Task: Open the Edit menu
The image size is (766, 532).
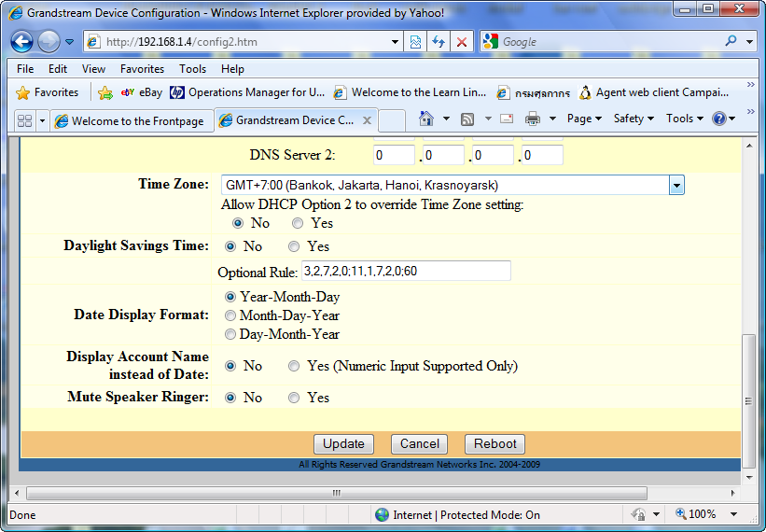Action: coord(57,69)
